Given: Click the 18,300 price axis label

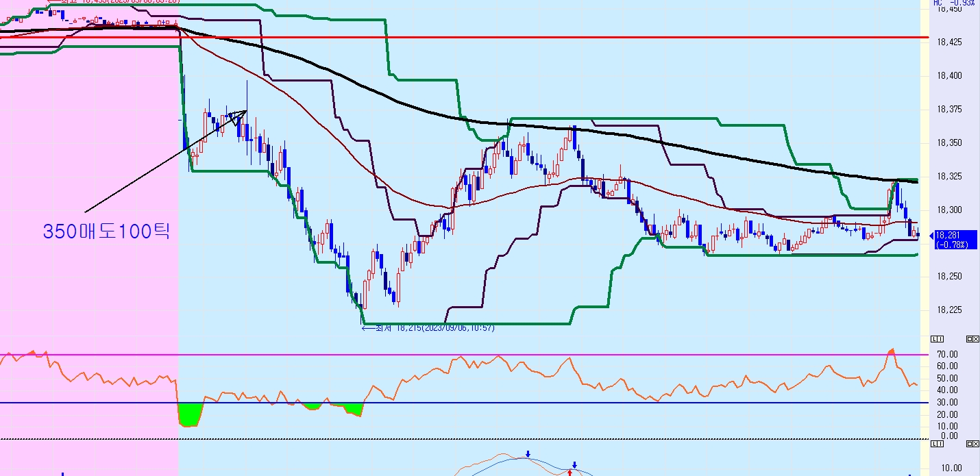Looking at the screenshot, I should (x=950, y=210).
